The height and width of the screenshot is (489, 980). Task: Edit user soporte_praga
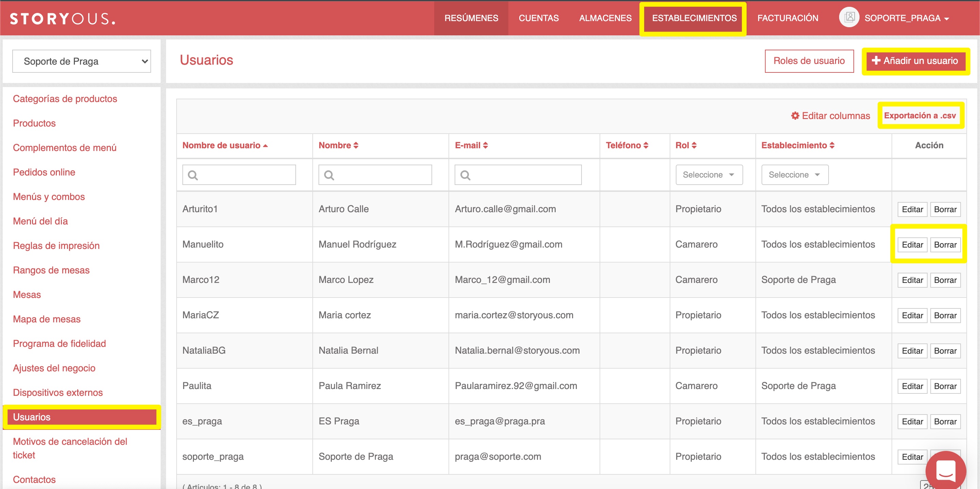click(x=912, y=457)
